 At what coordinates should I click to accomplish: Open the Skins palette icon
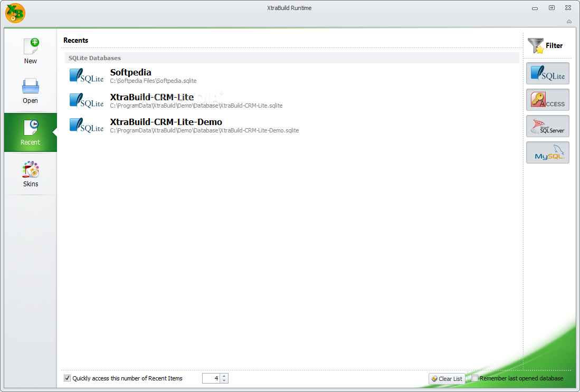pos(31,170)
